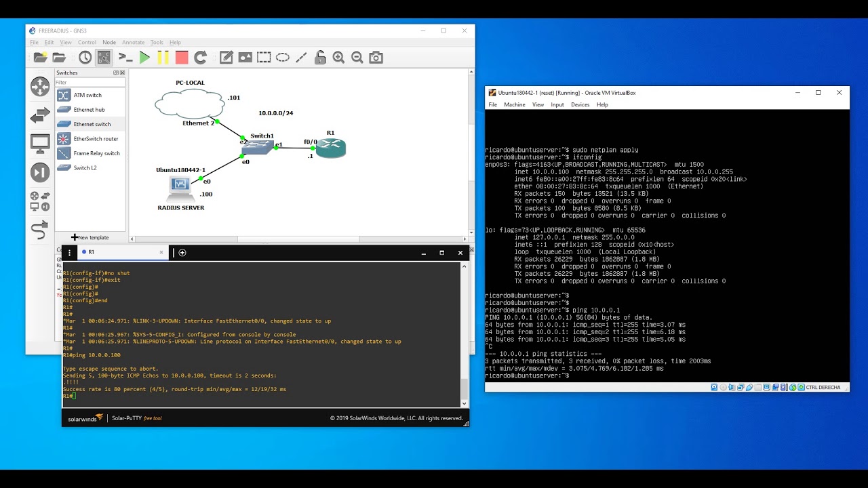Click Zoom in magnifier icon
The width and height of the screenshot is (868, 488).
click(338, 58)
